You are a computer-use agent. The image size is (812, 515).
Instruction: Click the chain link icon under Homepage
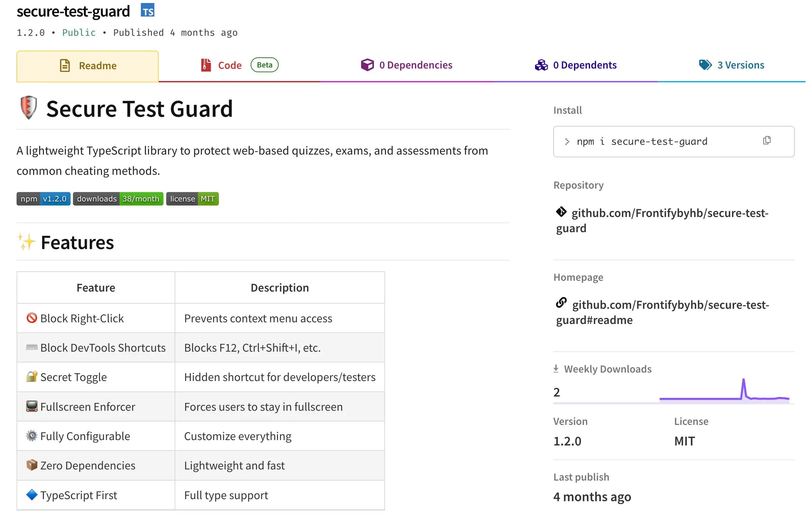[x=561, y=303]
